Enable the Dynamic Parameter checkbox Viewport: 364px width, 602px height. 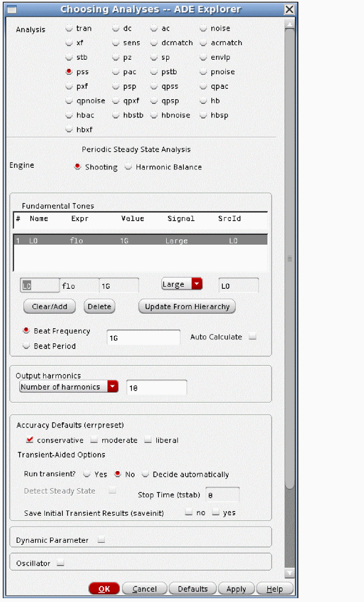click(101, 540)
